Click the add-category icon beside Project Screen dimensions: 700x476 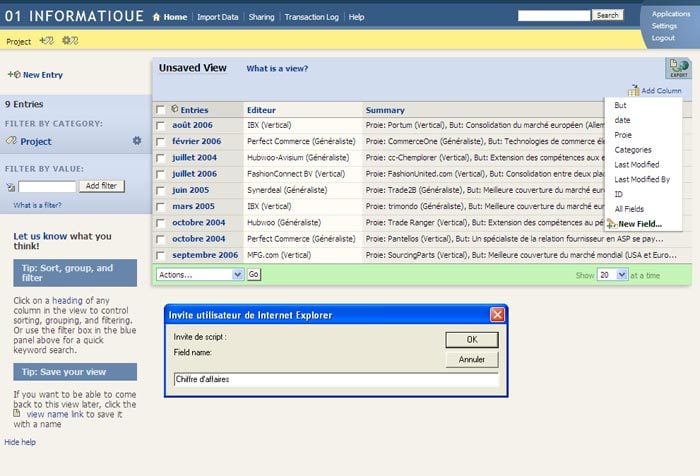click(45, 41)
